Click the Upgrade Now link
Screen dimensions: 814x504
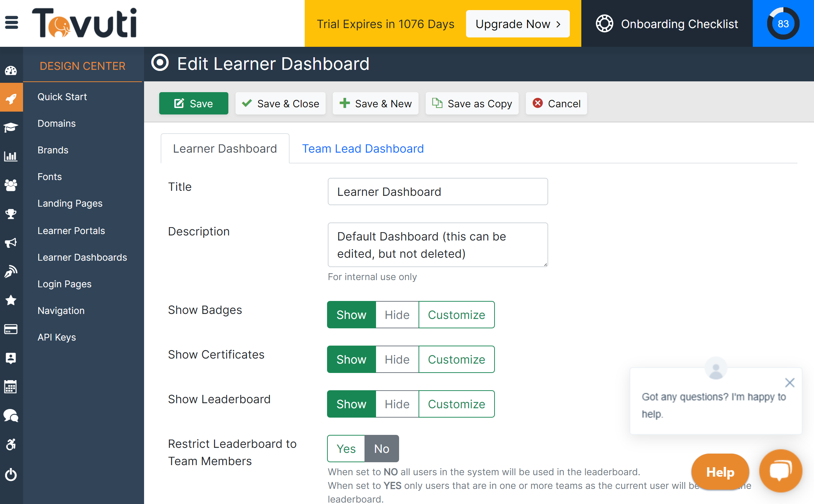click(x=518, y=24)
